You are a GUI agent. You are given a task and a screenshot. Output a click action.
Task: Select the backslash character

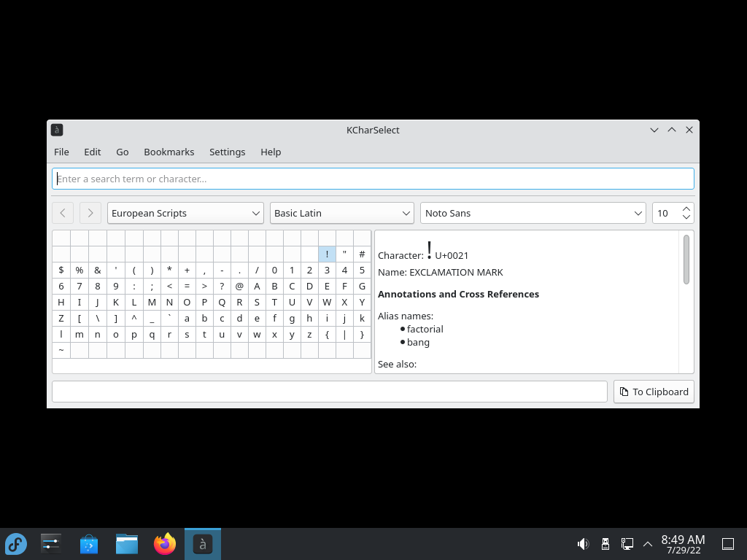pos(98,318)
